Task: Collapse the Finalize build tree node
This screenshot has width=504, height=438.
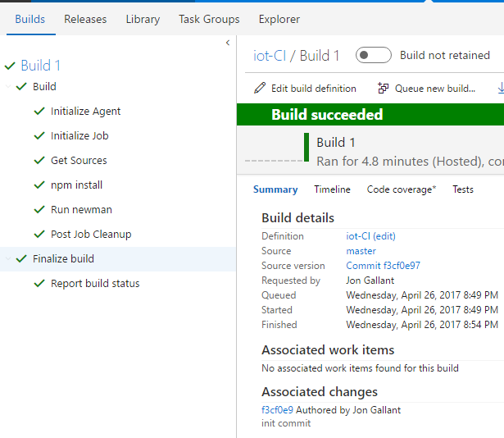Action: pos(7,259)
